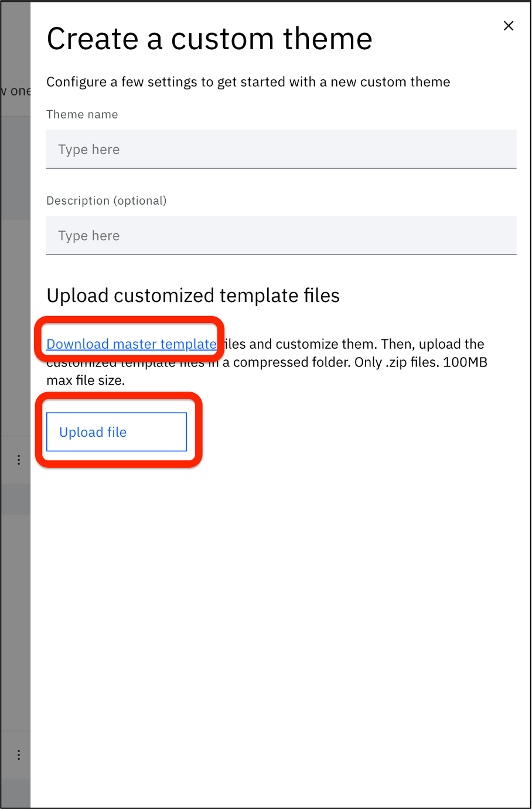Click the Theme name input field
This screenshot has width=532, height=809.
click(x=281, y=149)
